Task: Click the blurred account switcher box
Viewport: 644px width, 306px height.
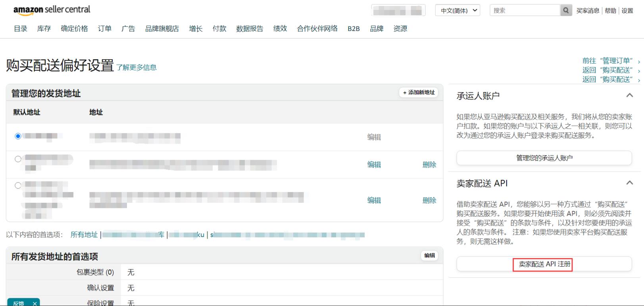Action: 398,11
